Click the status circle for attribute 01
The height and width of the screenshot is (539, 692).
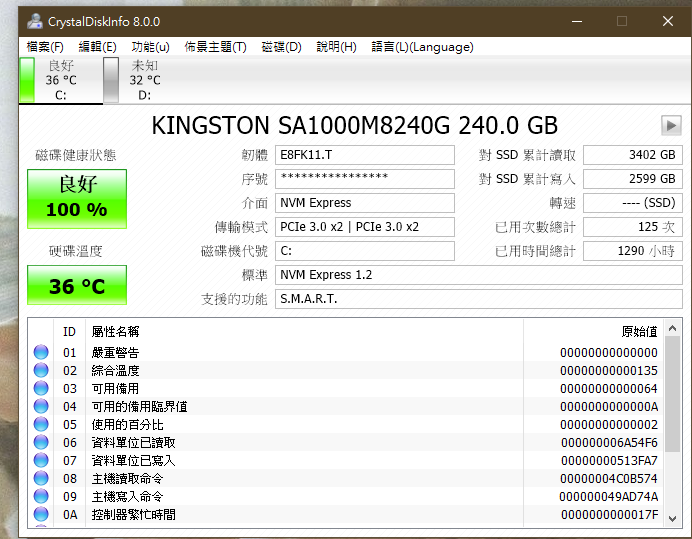(41, 352)
